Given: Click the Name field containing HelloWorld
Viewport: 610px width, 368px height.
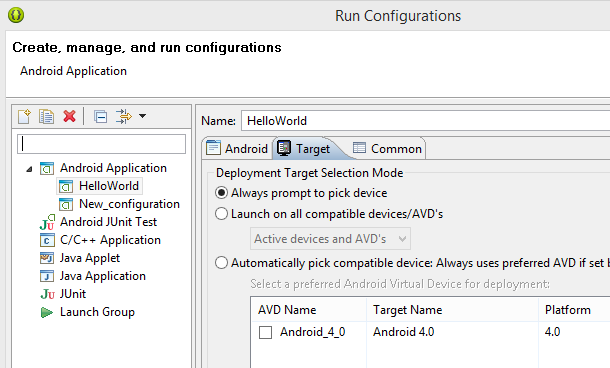Looking at the screenshot, I should (x=426, y=121).
